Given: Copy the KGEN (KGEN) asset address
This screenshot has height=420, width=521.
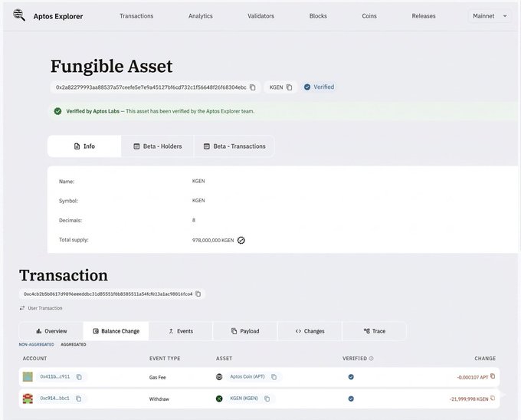Looking at the screenshot, I should pyautogui.click(x=267, y=399).
